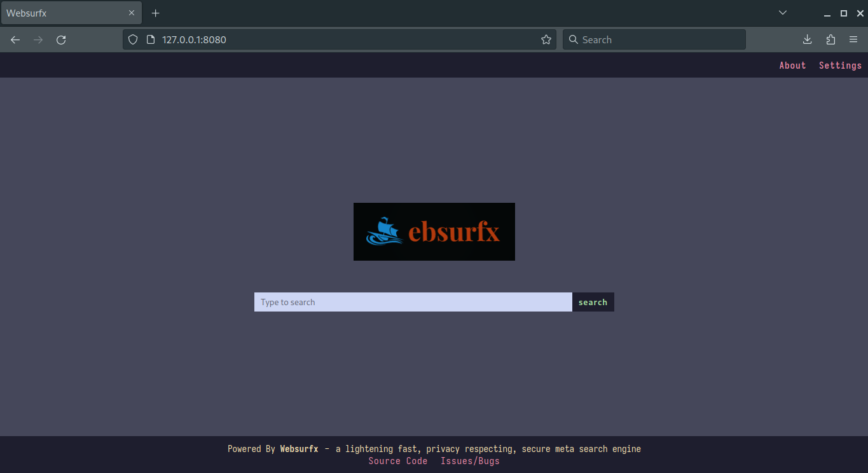
Task: Expand the list all tabs chevron
Action: pyautogui.click(x=783, y=13)
